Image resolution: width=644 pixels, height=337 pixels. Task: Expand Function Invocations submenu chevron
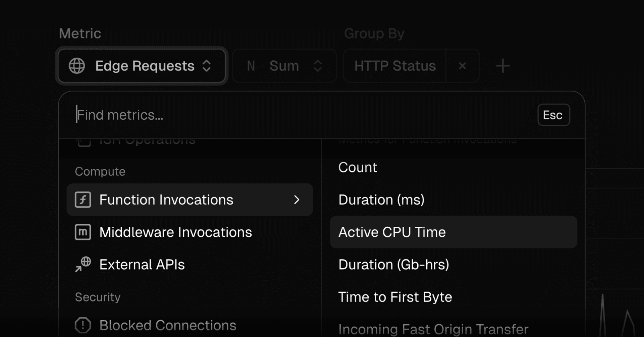(297, 200)
